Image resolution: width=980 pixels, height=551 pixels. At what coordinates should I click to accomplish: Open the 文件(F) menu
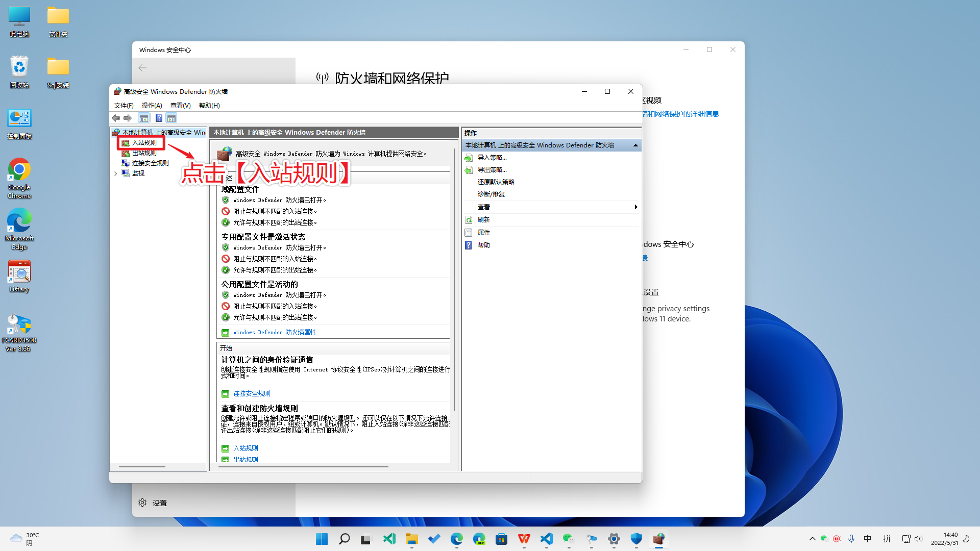click(x=124, y=106)
